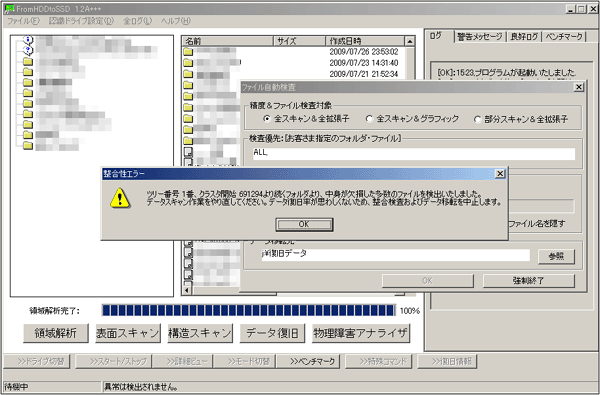The width and height of the screenshot is (600, 395).
Task: Open the ファイル(F) menu
Action: point(23,21)
